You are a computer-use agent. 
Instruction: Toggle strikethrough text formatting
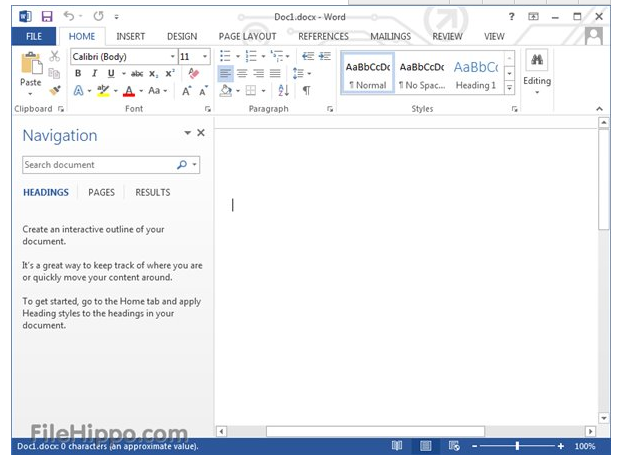click(x=137, y=73)
